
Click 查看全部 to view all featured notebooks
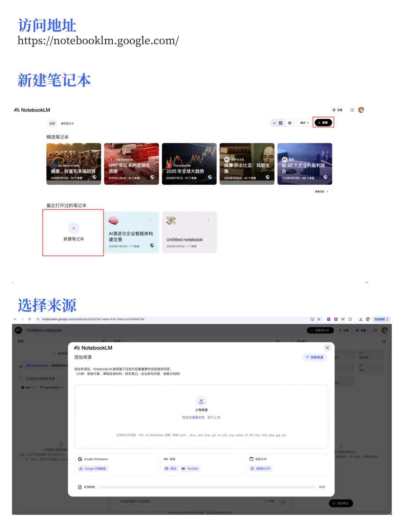(321, 191)
